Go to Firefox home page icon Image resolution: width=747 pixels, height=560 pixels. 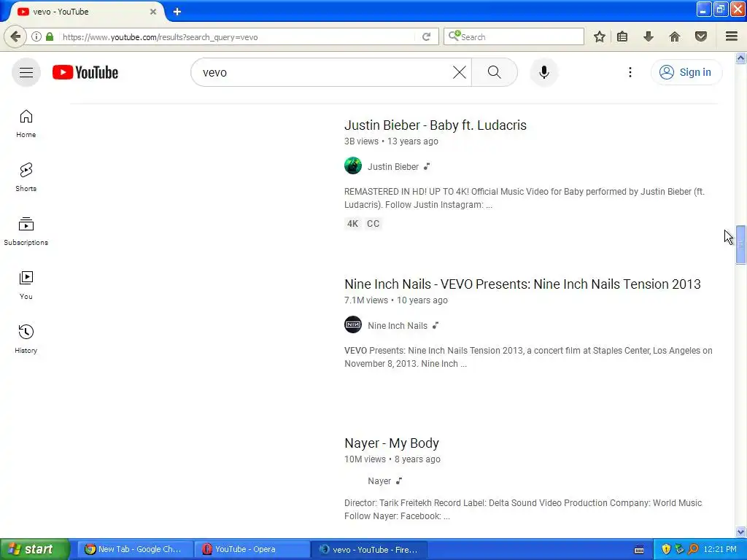(x=675, y=36)
